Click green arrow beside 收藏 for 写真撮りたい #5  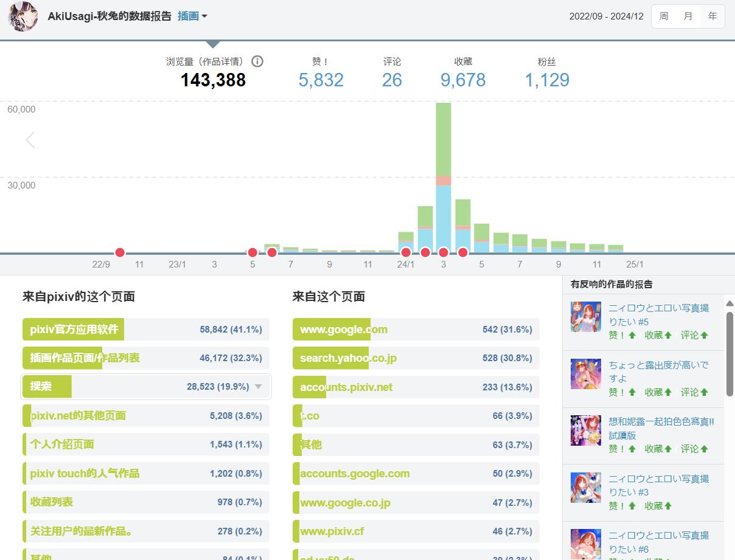pos(668,335)
